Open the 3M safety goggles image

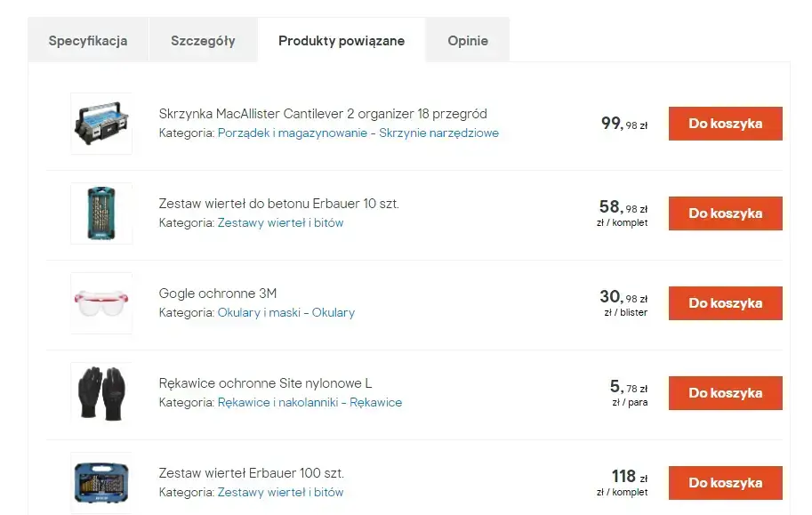101,303
